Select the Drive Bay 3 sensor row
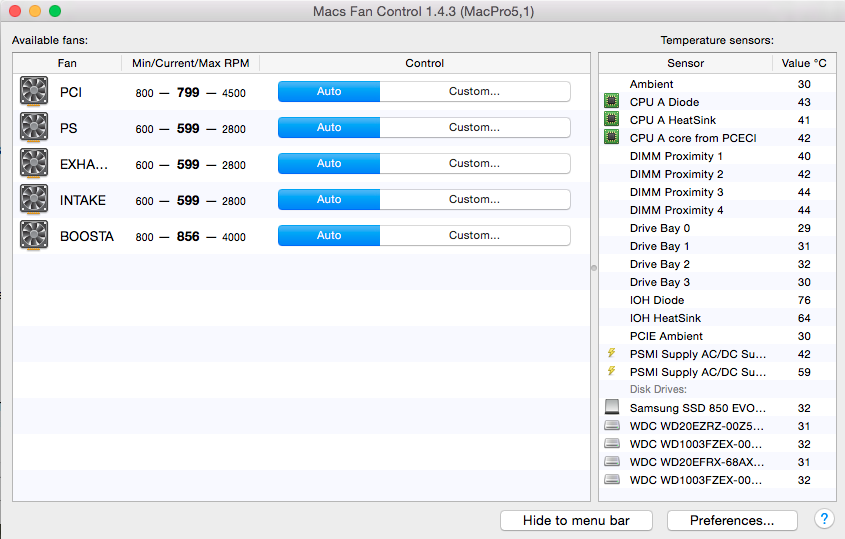Screen dimensions: 845x539 click(x=718, y=282)
